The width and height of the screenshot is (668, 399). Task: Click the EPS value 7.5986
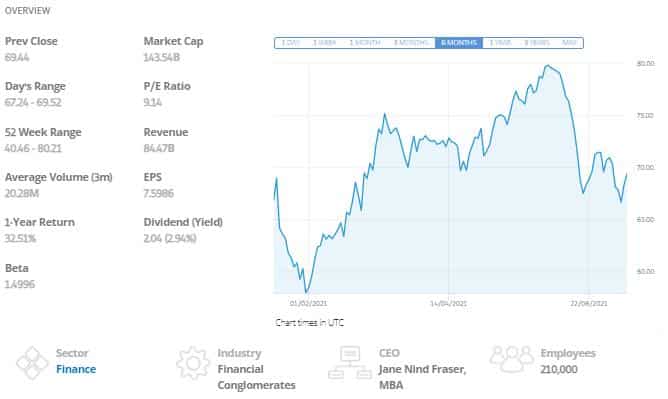[x=158, y=193]
